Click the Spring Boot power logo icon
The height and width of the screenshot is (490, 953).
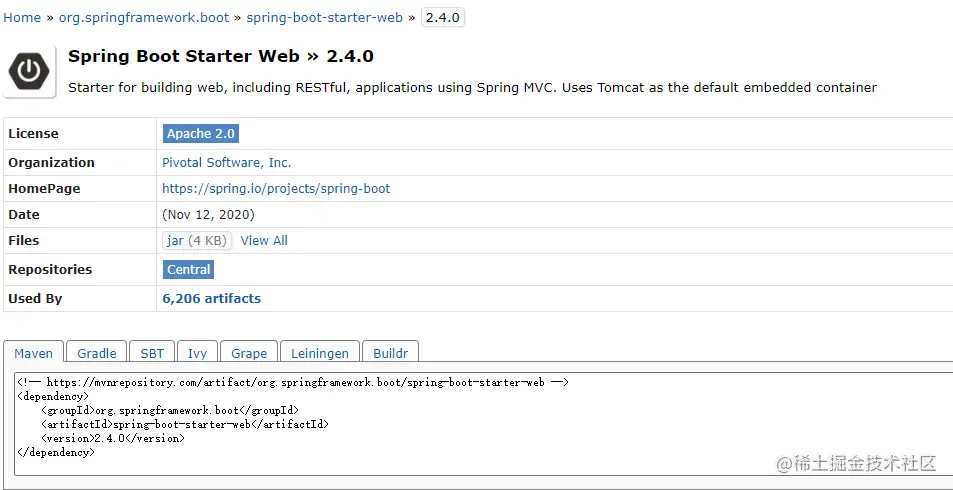(30, 70)
